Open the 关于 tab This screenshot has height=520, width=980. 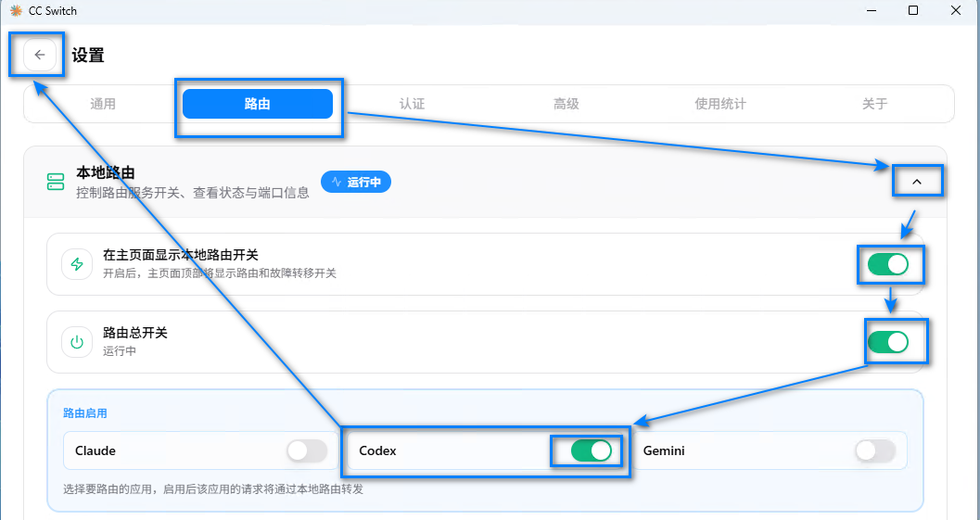(874, 104)
